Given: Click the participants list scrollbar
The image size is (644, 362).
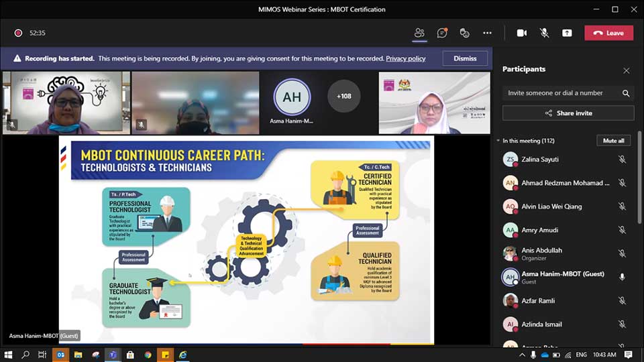Looking at the screenshot, I should tap(639, 176).
